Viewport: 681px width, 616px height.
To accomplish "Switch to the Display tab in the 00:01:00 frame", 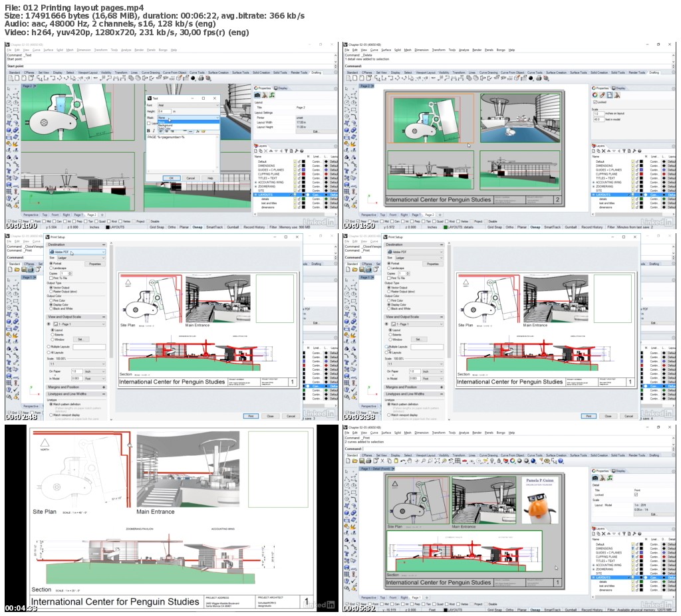I will [x=281, y=88].
